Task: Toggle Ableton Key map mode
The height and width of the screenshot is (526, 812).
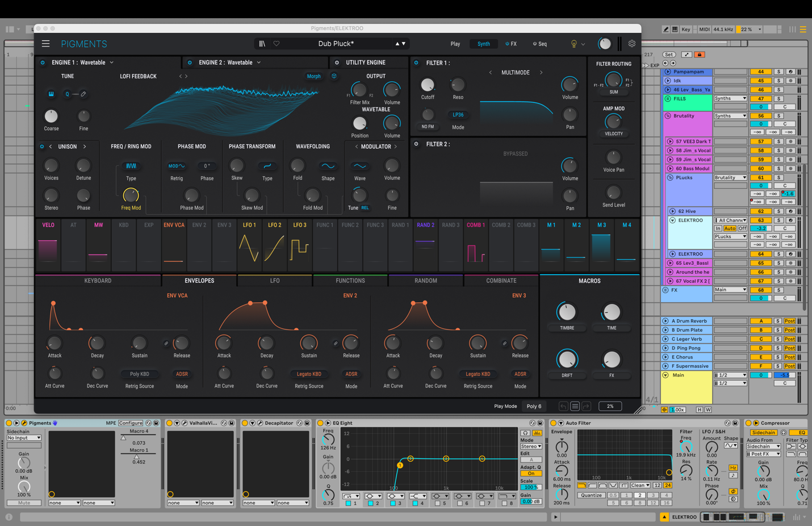Action: pos(686,29)
